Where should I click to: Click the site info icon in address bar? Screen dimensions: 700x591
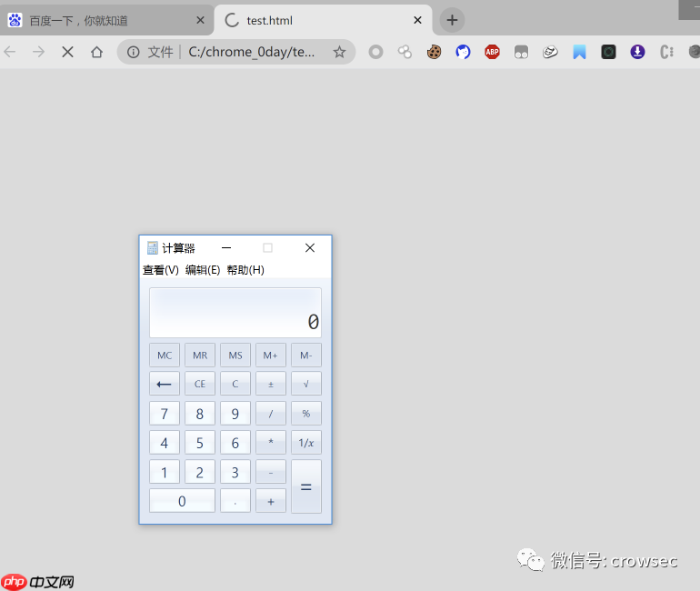pos(133,52)
